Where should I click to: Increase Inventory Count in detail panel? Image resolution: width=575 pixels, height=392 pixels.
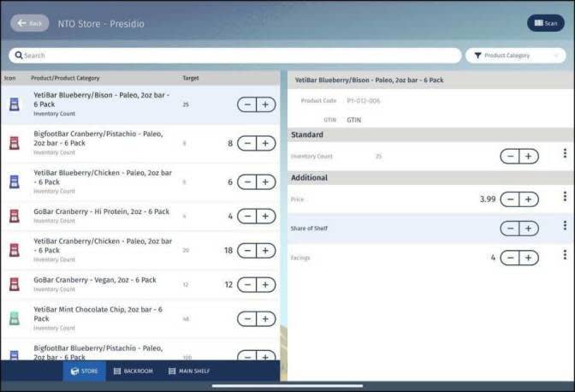point(529,157)
